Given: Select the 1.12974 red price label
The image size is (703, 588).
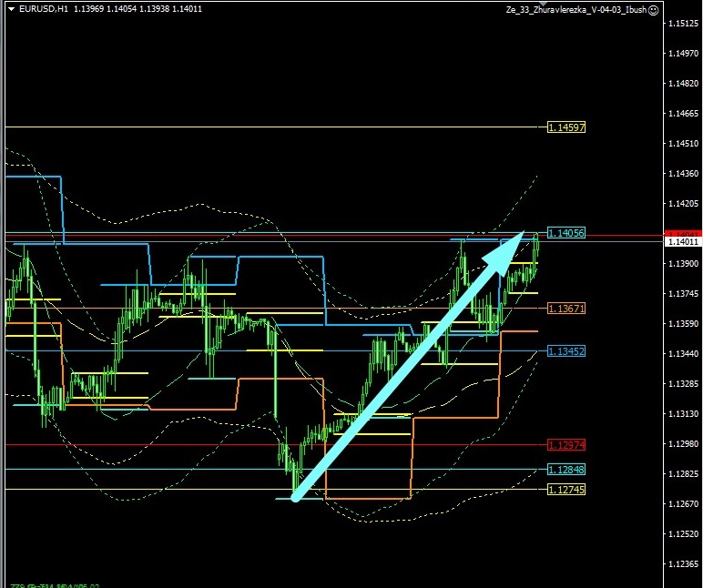Looking at the screenshot, I should pyautogui.click(x=566, y=445).
